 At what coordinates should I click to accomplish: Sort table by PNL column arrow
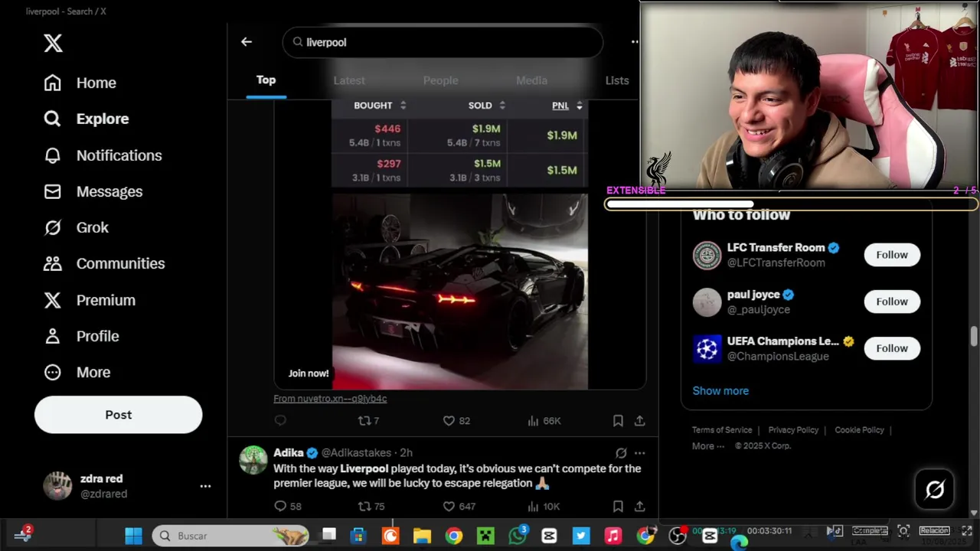(x=579, y=106)
